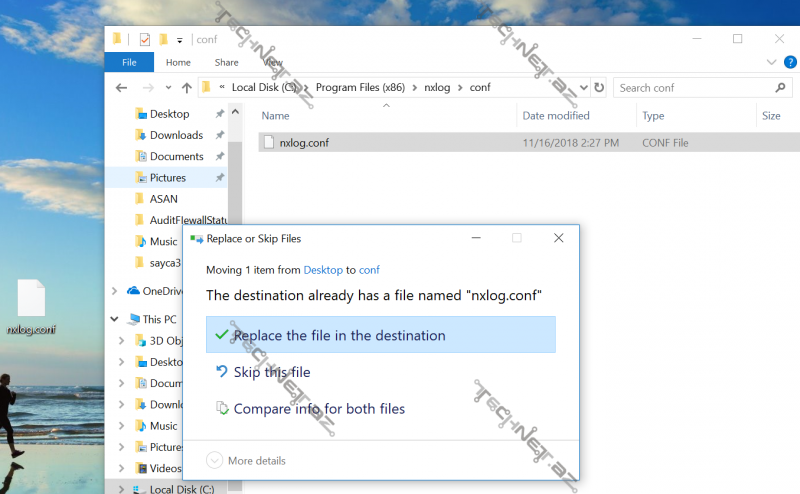800x494 pixels.
Task: Click the Help question mark icon
Action: 789,62
